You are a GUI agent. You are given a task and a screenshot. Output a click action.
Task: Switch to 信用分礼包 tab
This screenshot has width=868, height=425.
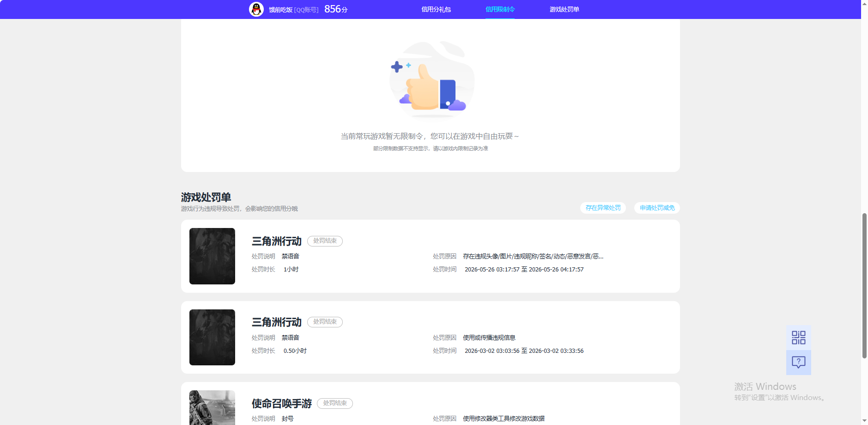436,9
